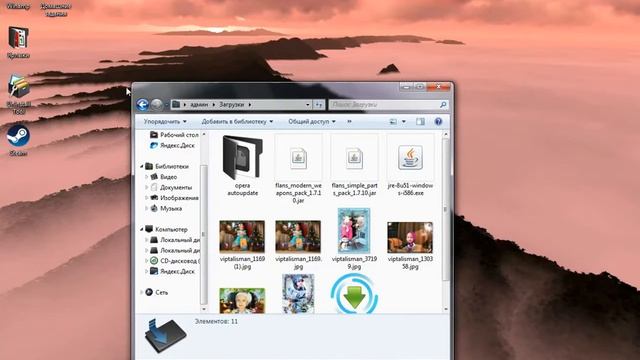Select Компьютер in the navigation tree
The width and height of the screenshot is (640, 360).
tap(167, 229)
